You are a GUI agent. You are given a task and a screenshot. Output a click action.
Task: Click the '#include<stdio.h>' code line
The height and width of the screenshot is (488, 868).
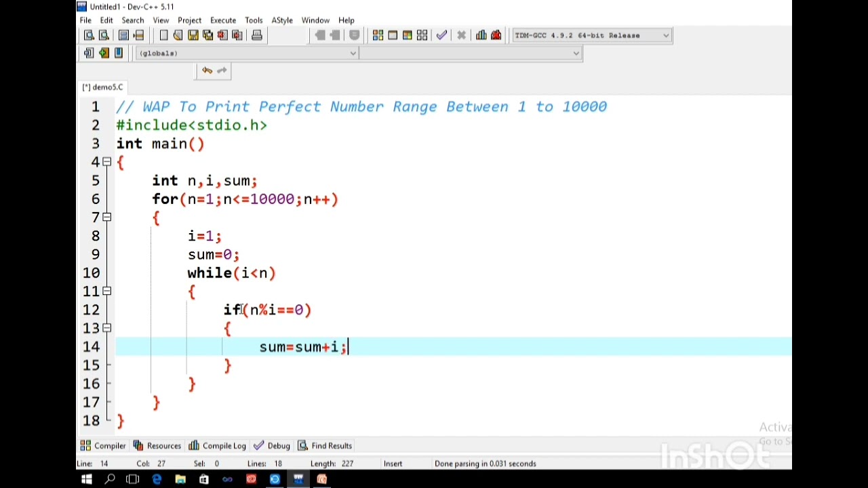[x=192, y=125]
